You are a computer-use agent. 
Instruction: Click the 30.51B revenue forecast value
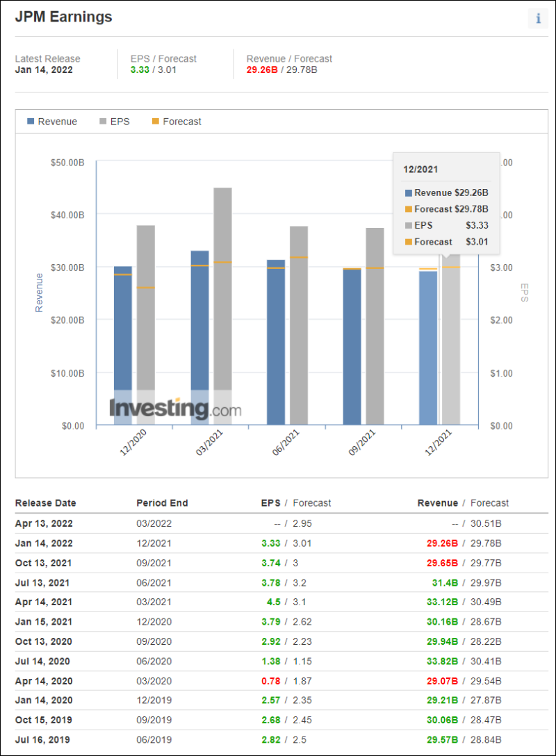(486, 524)
